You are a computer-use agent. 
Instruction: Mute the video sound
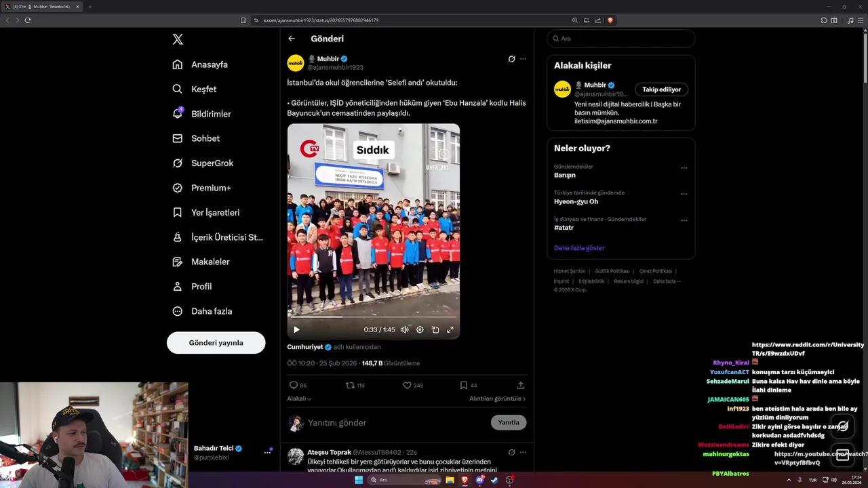pos(405,329)
